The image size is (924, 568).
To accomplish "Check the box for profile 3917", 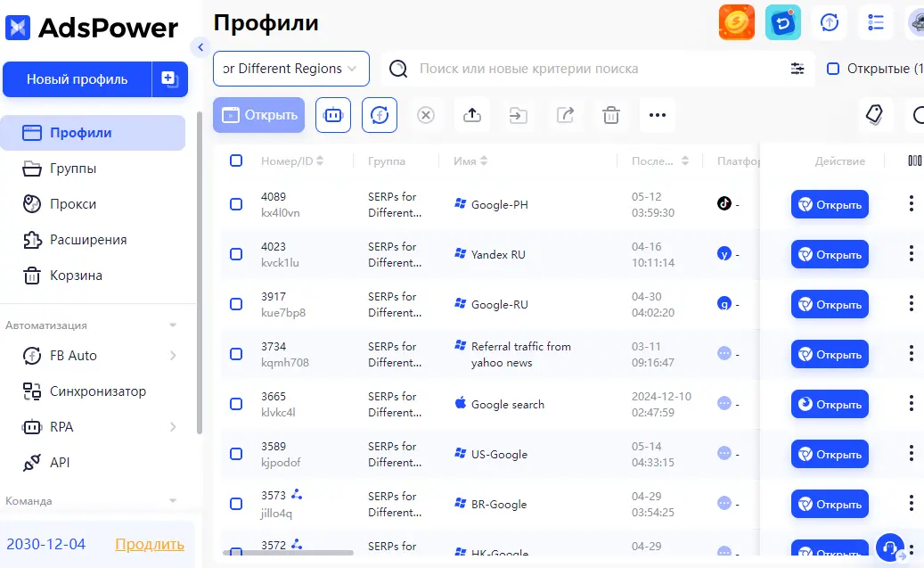I will 236,304.
